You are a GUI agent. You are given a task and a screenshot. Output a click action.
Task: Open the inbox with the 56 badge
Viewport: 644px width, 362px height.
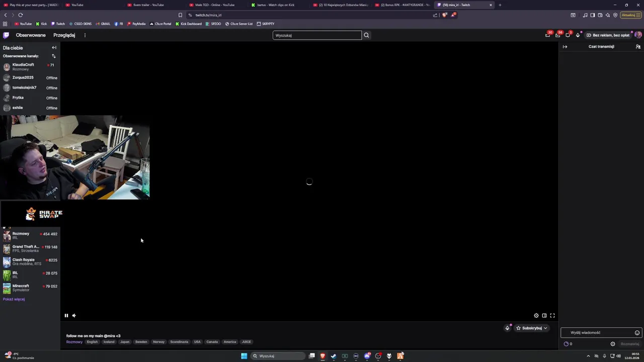point(558,35)
